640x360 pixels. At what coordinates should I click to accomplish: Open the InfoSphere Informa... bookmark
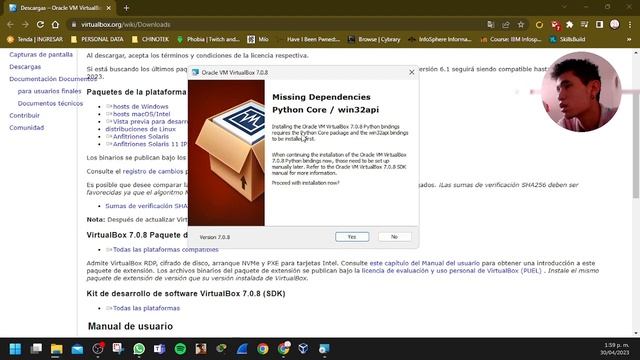(x=440, y=40)
